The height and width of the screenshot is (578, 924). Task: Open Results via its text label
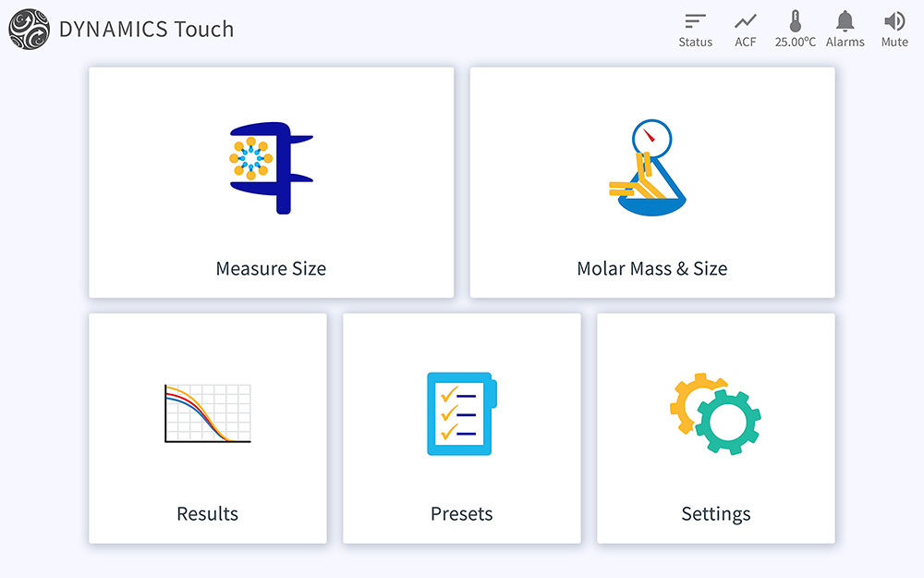tap(208, 514)
